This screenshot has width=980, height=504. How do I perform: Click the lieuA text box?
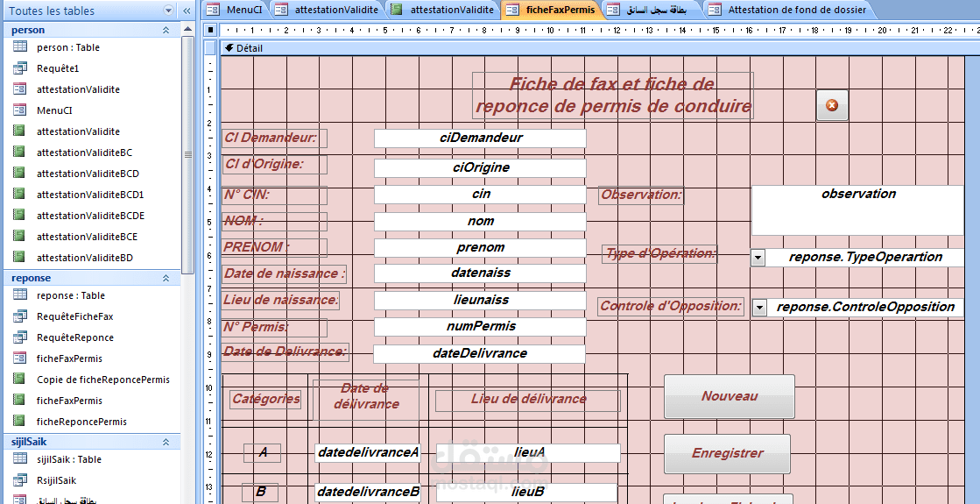click(529, 453)
